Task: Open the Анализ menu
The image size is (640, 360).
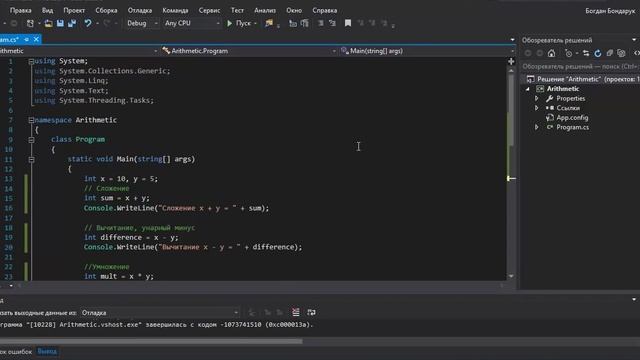Action: (x=265, y=10)
